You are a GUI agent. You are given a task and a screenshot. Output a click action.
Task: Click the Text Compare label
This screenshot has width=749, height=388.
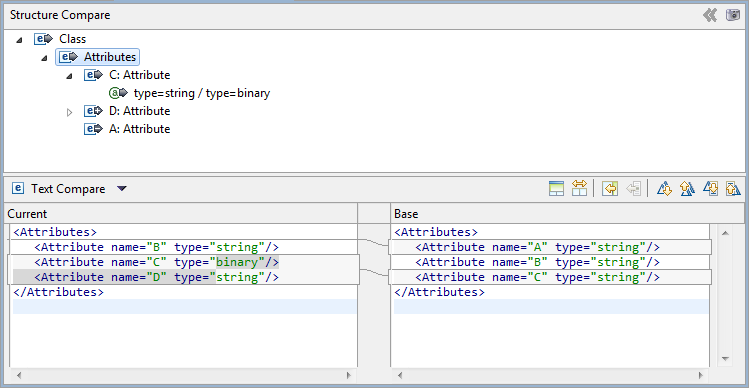68,189
